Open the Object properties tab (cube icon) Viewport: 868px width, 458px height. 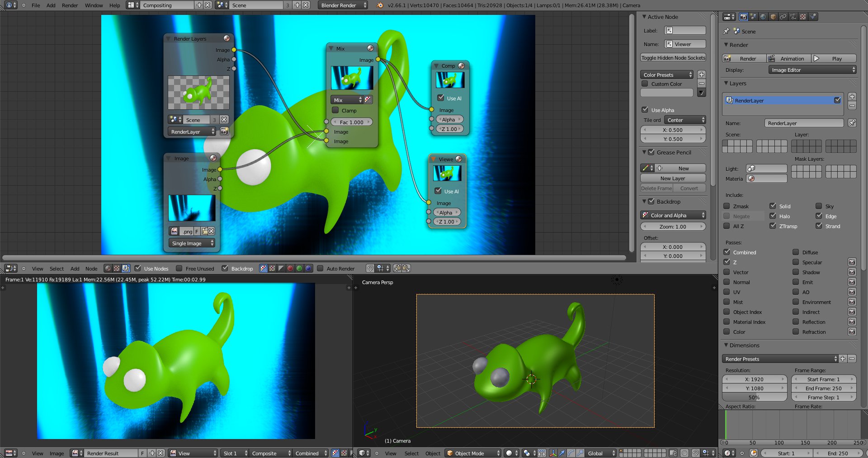[773, 17]
